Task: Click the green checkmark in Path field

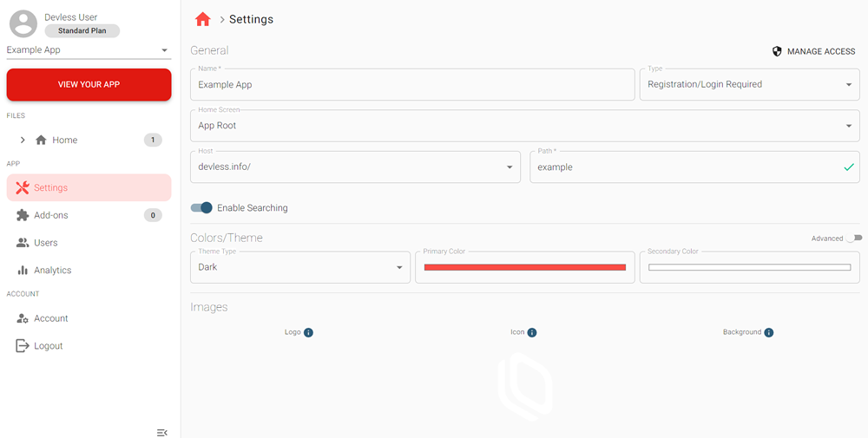Action: pyautogui.click(x=848, y=167)
